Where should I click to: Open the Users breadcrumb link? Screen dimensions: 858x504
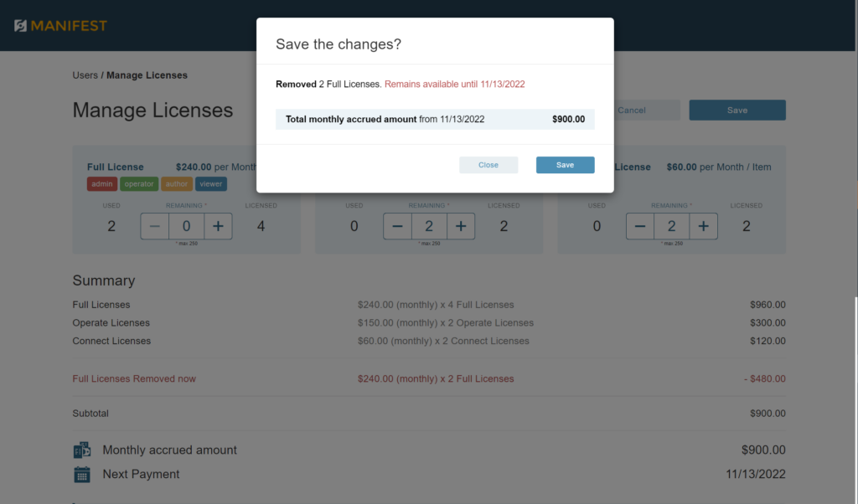(x=85, y=75)
